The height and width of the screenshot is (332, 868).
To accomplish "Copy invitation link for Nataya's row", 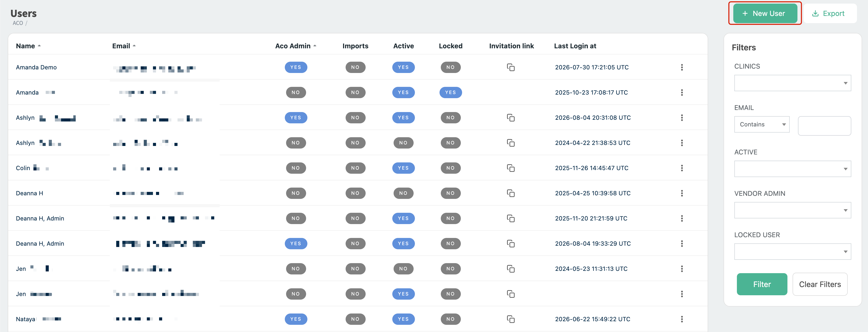I will click(511, 319).
